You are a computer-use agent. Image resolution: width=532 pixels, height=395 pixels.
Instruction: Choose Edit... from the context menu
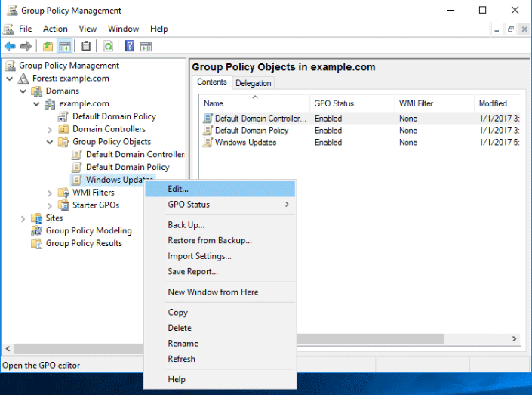(x=220, y=189)
